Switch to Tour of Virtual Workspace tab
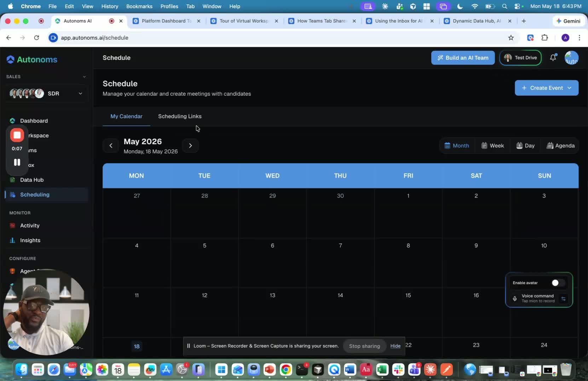Image resolution: width=588 pixels, height=381 pixels. [x=244, y=21]
